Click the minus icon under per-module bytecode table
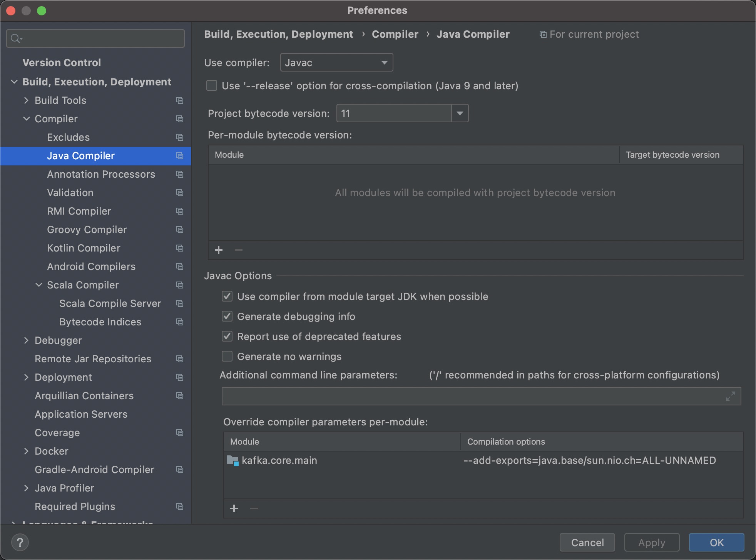This screenshot has width=756, height=560. [x=238, y=250]
